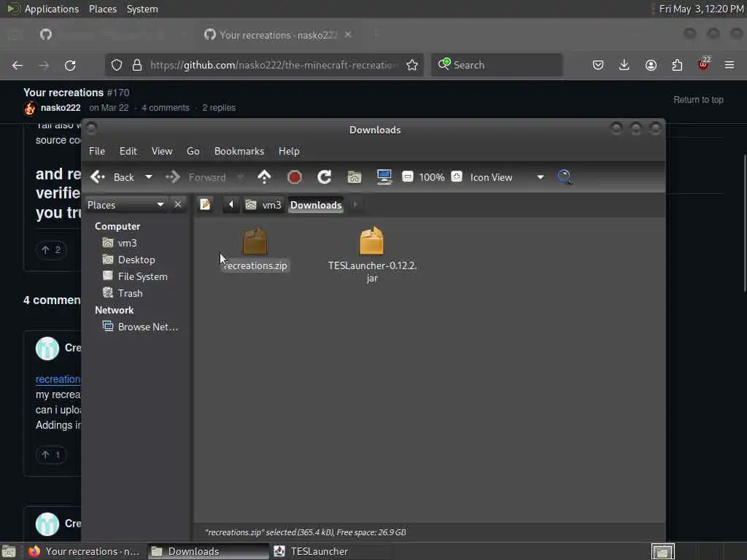This screenshot has width=747, height=560.
Task: Open View menu in file manager
Action: (162, 151)
